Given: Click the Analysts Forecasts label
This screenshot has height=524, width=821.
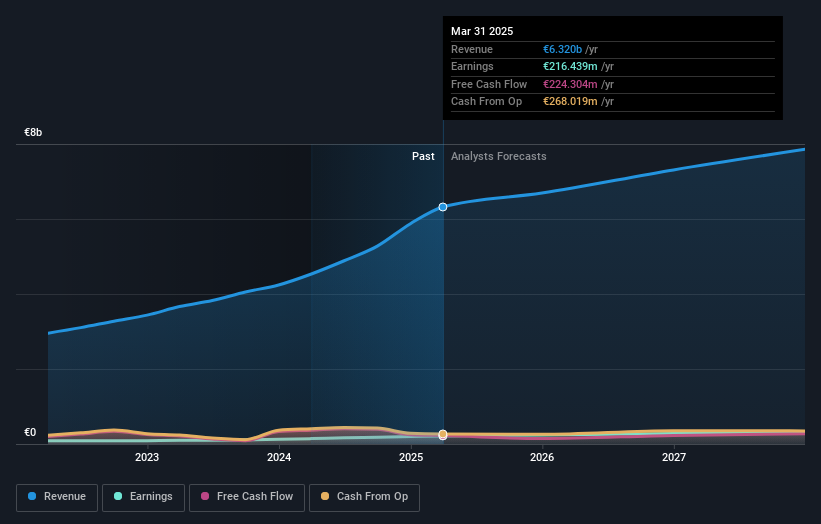Looking at the screenshot, I should [x=498, y=157].
